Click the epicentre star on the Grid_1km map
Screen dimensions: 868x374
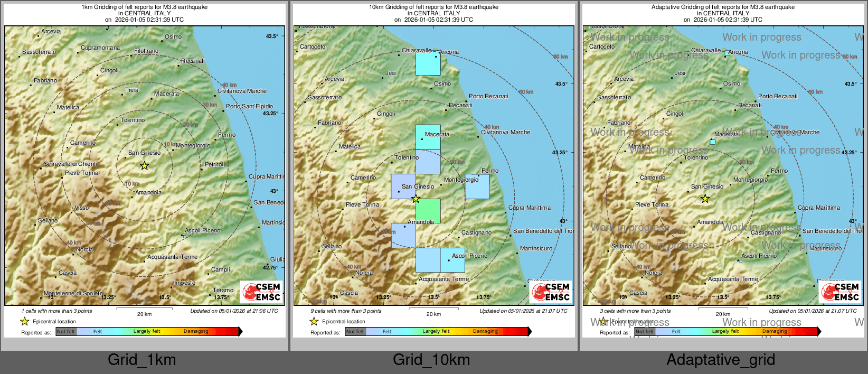click(x=144, y=166)
